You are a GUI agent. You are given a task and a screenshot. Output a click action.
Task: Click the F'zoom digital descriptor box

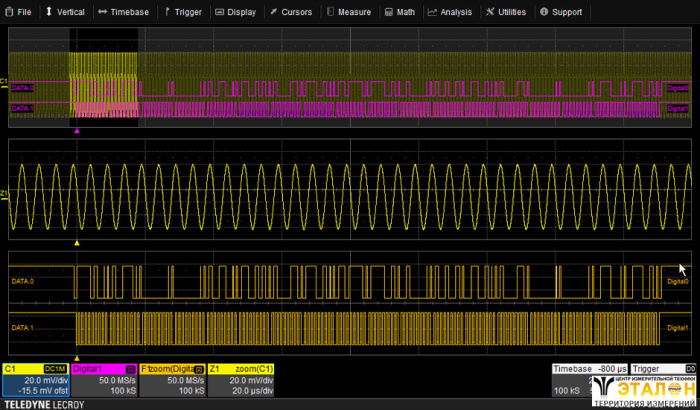pyautogui.click(x=172, y=382)
